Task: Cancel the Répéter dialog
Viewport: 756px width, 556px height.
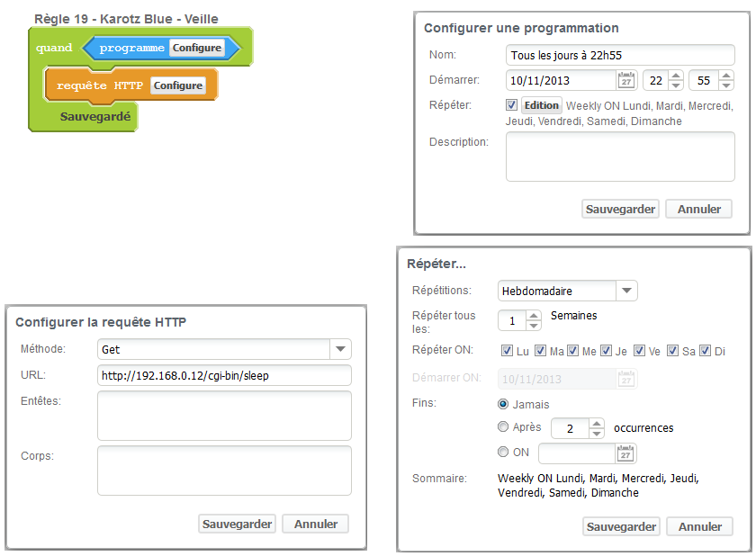Action: tap(699, 526)
